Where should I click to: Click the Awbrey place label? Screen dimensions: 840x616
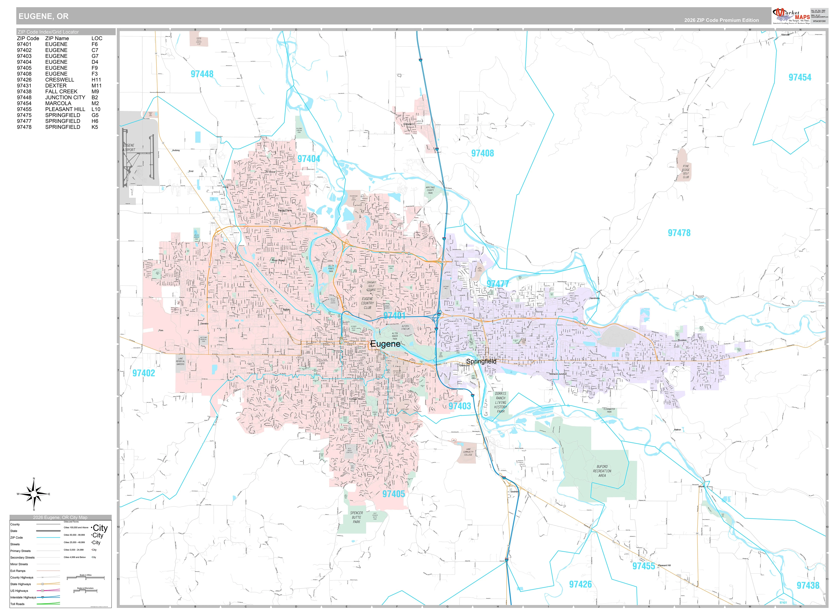[176, 150]
